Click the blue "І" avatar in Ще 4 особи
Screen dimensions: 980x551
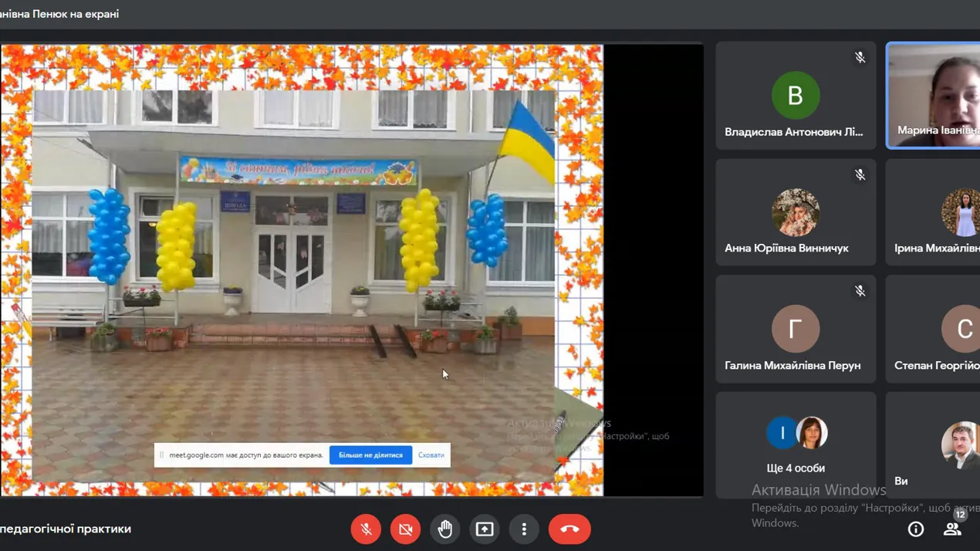coord(782,433)
